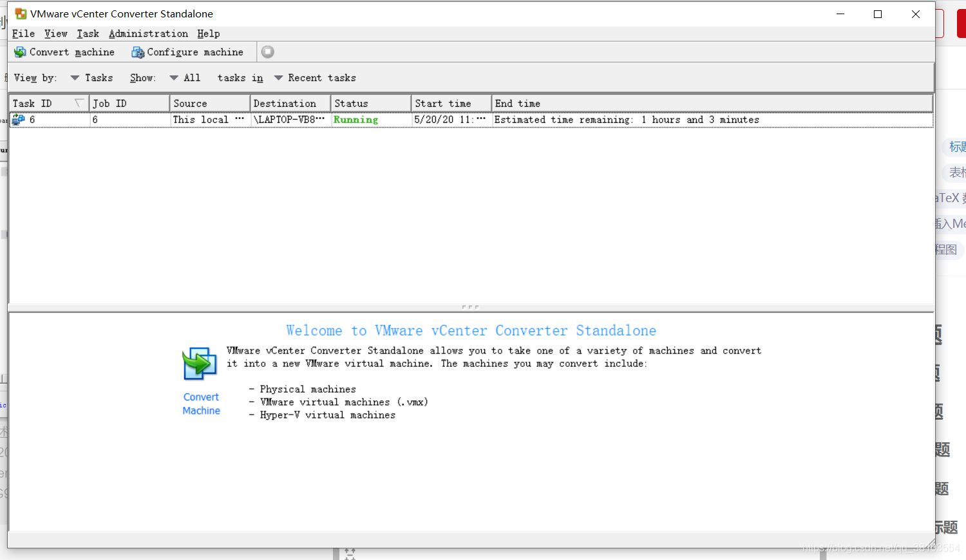Open the Help menu
Screen dimensions: 966x560
[x=209, y=33]
